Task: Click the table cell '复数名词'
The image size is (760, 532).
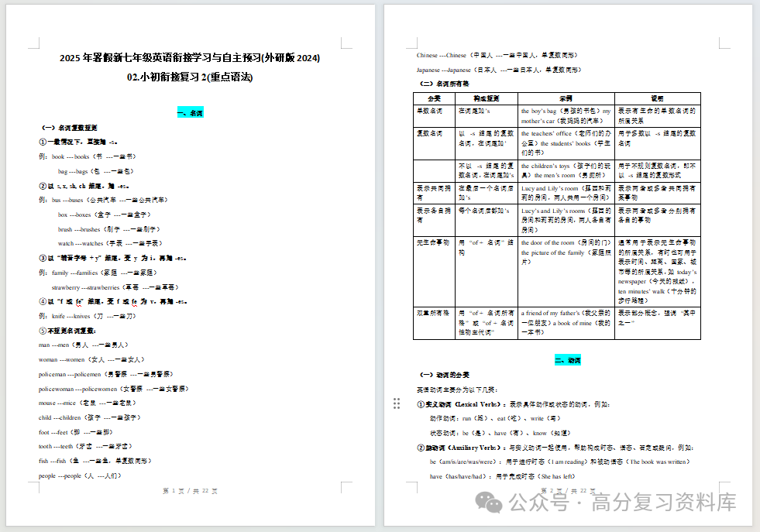Action: point(434,143)
